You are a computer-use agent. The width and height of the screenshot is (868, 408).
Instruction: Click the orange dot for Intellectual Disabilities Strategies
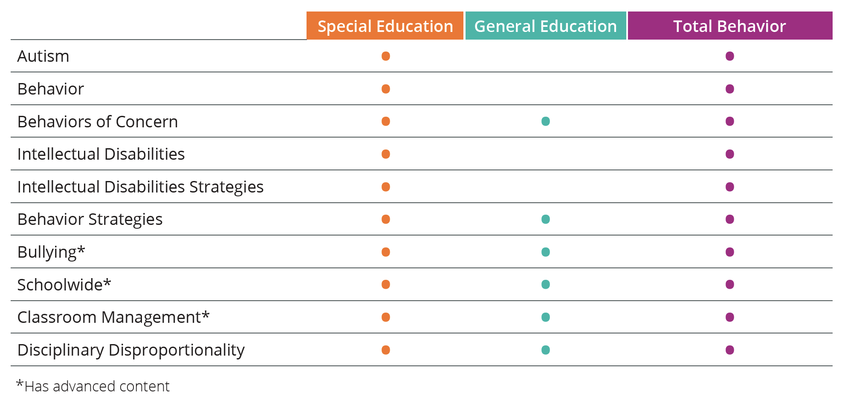coord(386,187)
